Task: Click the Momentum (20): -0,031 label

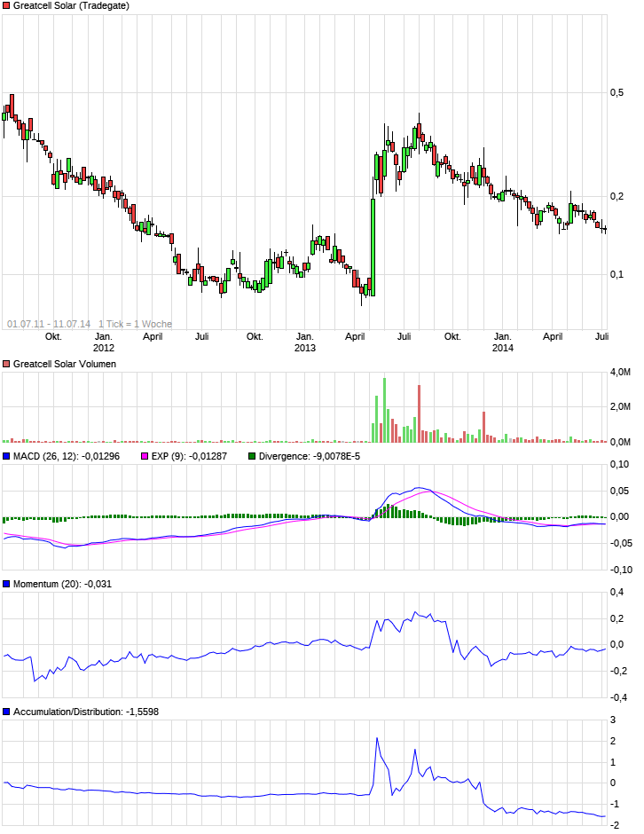Action: 63,584
